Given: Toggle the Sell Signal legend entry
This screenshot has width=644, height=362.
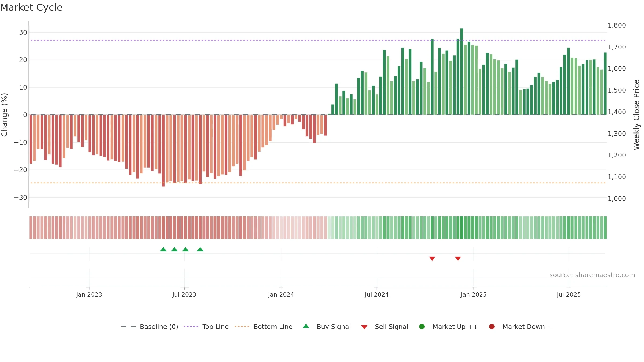Looking at the screenshot, I should point(385,327).
